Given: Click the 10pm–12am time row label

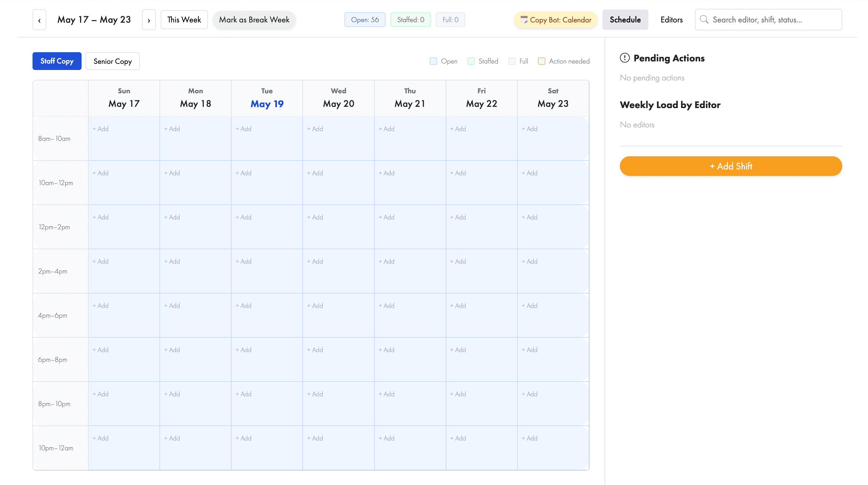Looking at the screenshot, I should pyautogui.click(x=56, y=448).
